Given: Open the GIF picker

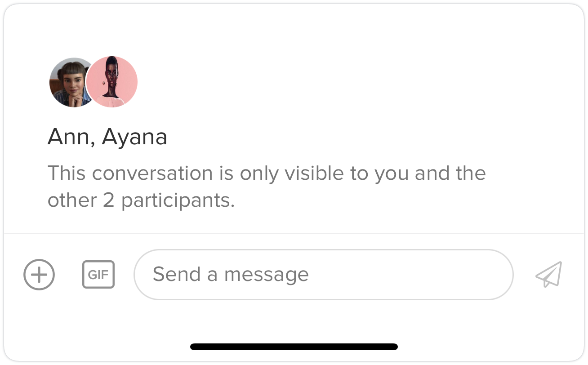Looking at the screenshot, I should click(98, 274).
